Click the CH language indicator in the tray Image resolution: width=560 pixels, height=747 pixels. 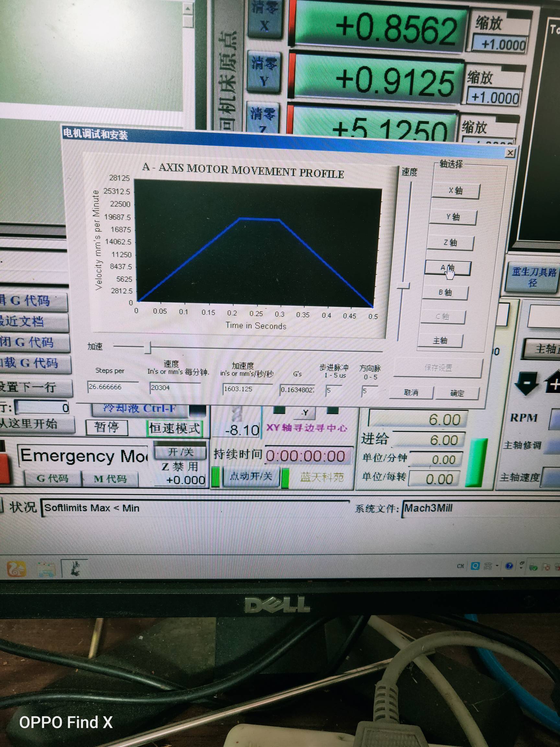460,566
